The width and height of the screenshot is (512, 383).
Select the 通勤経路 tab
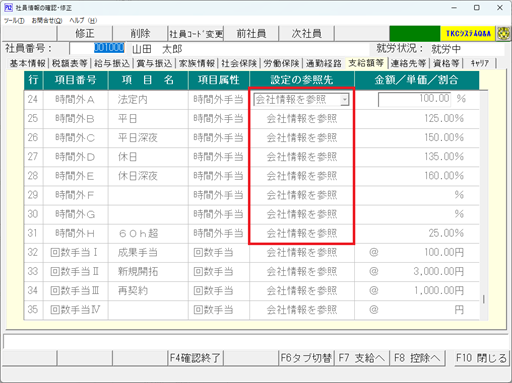(324, 63)
